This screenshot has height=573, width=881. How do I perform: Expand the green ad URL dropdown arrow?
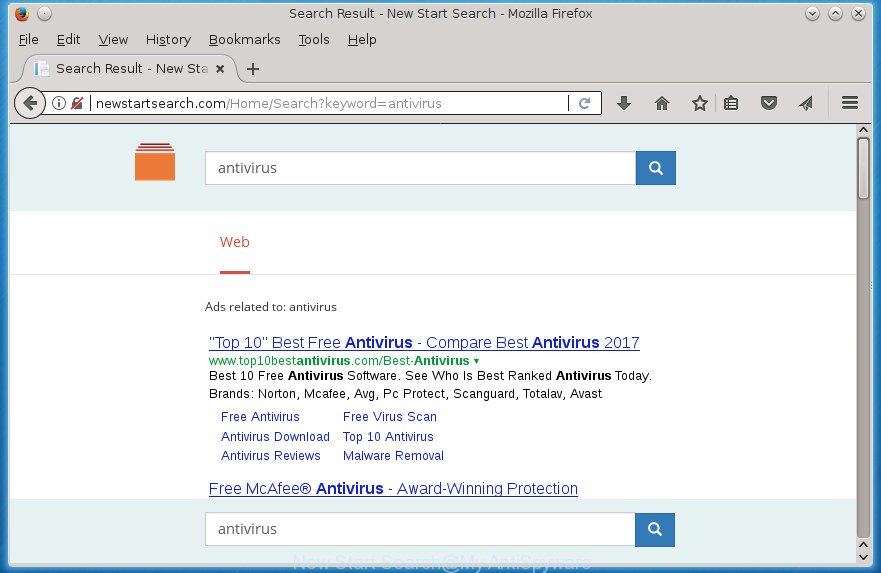point(476,361)
